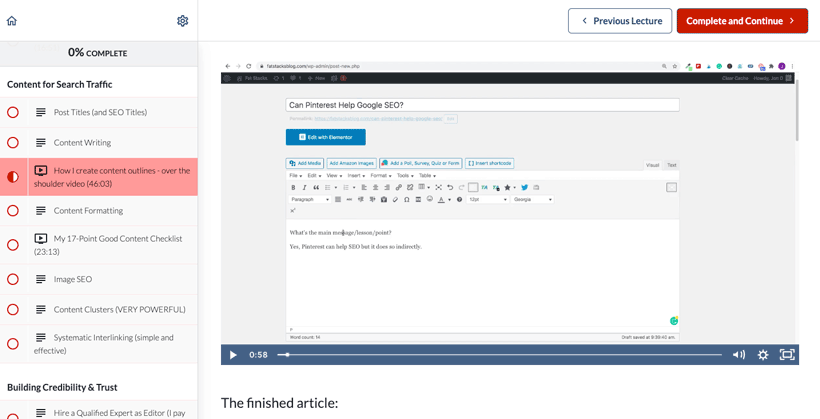Screen dimensions: 820x419
Task: Click the text icon beside Image SEO
Action: coord(41,280)
